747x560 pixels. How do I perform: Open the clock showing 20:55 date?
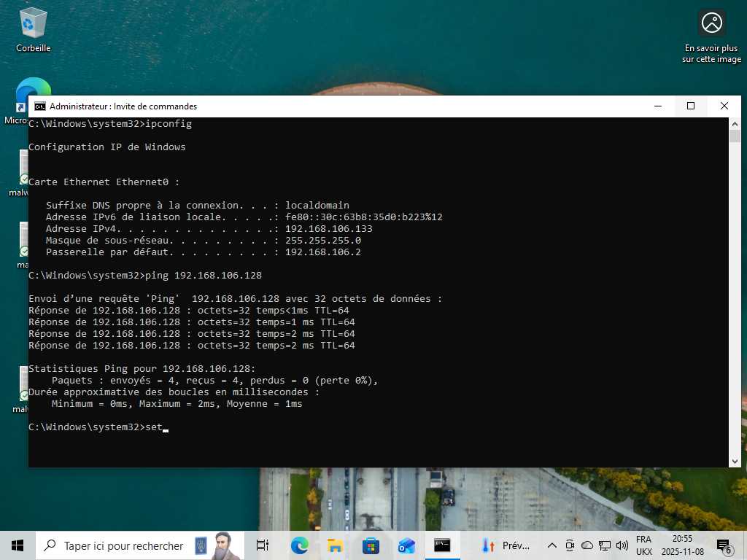[682, 545]
